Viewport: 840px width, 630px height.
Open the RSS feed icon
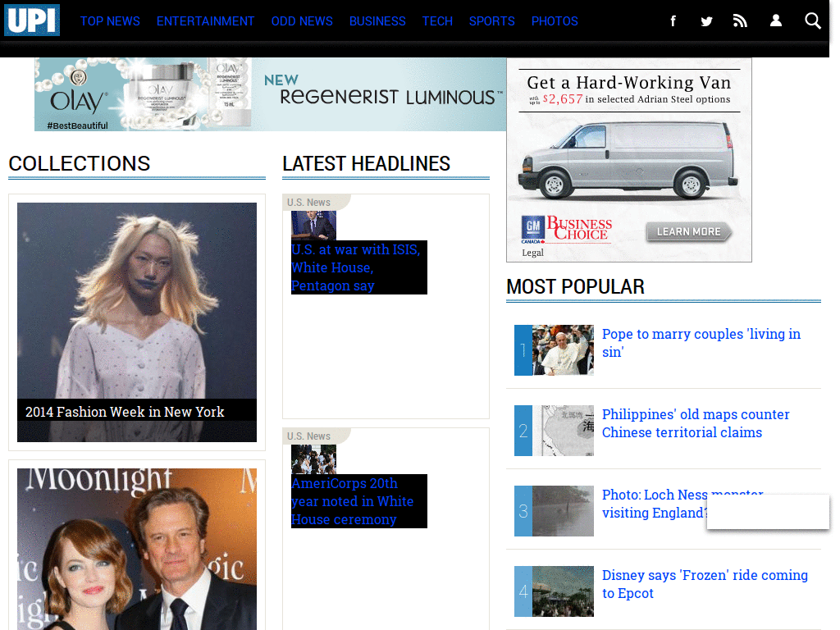(740, 21)
